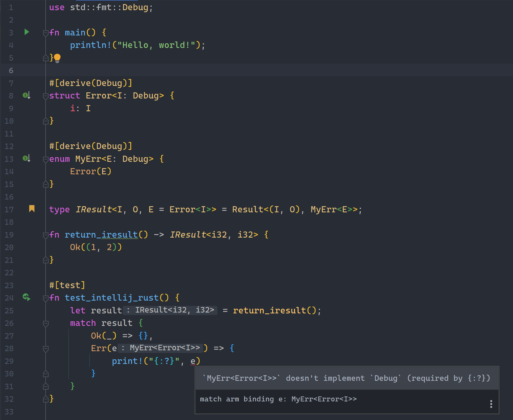Click the IResult<i32, i32> type inlay hint

tap(170, 310)
